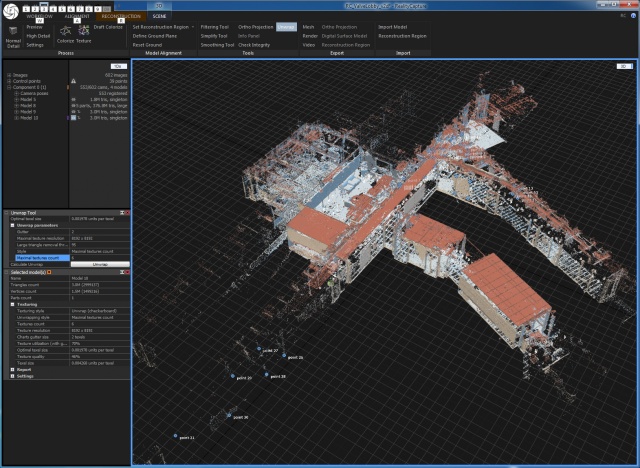This screenshot has width=640, height=468.
Task: Expand the Report section
Action: 12,370
